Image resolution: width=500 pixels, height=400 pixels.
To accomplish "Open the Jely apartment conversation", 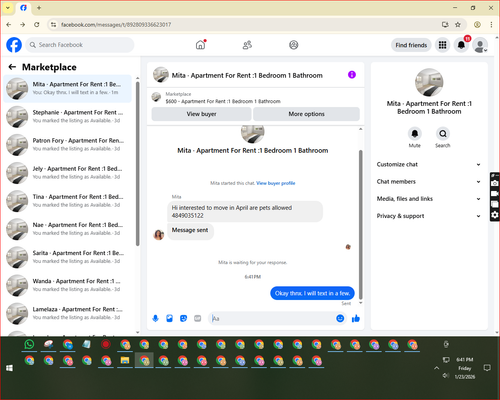I will point(68,173).
